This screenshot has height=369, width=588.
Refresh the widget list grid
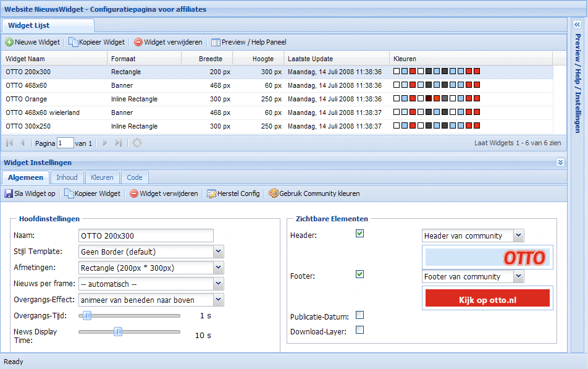136,143
